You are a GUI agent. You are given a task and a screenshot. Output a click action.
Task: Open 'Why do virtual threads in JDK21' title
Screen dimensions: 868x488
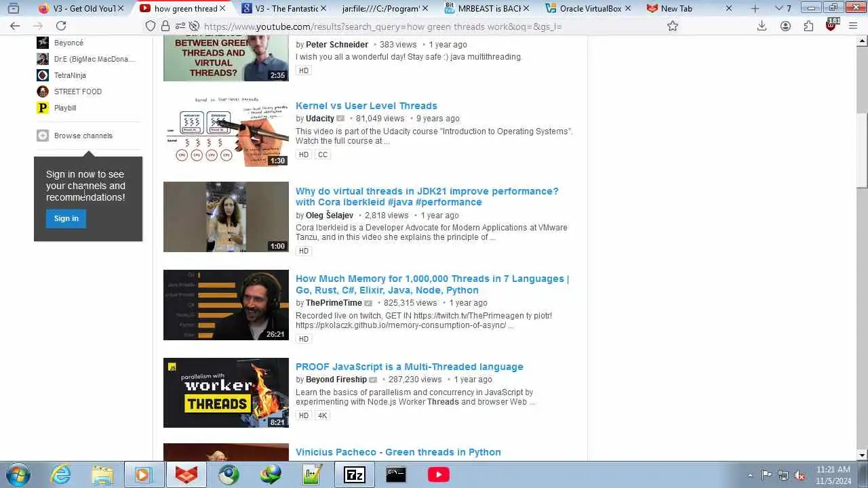[x=427, y=197]
